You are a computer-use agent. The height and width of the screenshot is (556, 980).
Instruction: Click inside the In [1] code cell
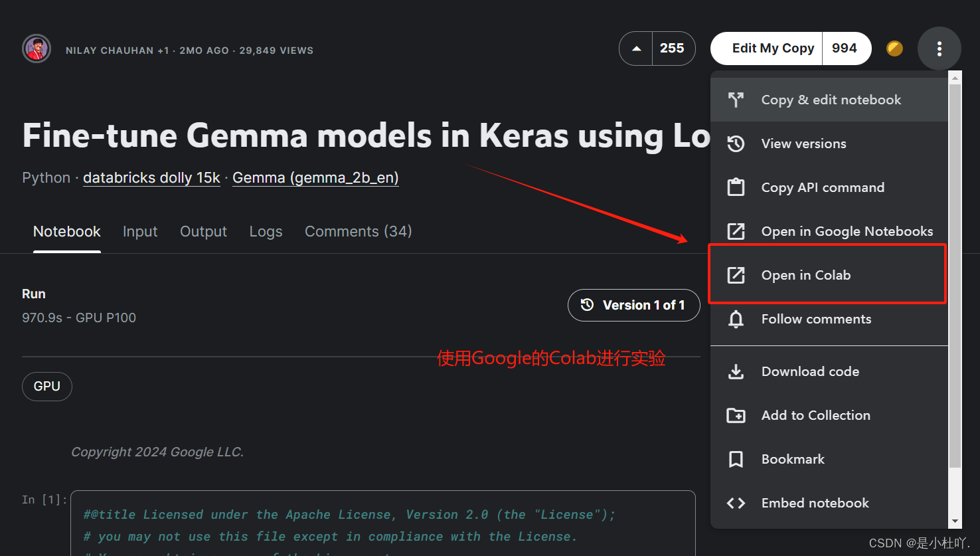point(383,523)
